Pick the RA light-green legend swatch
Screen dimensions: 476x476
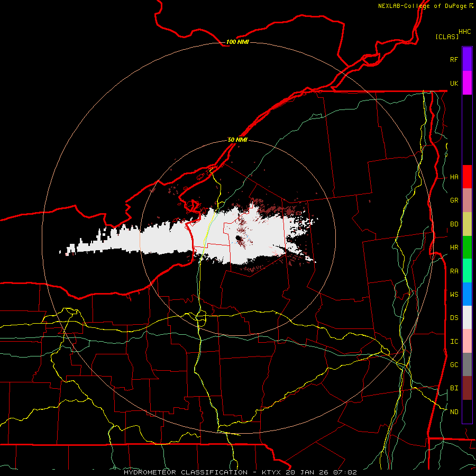pyautogui.click(x=467, y=271)
